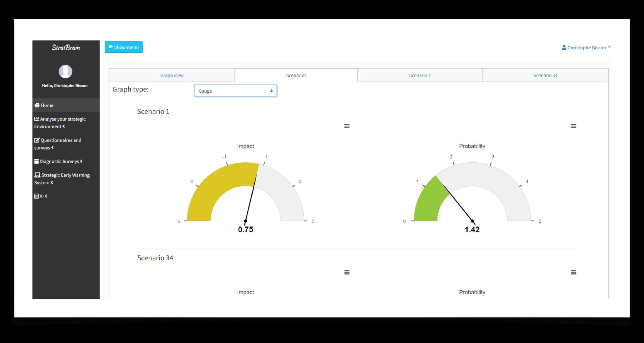Expand Diagnostic Surveys menu
The image size is (644, 343).
pyautogui.click(x=59, y=161)
